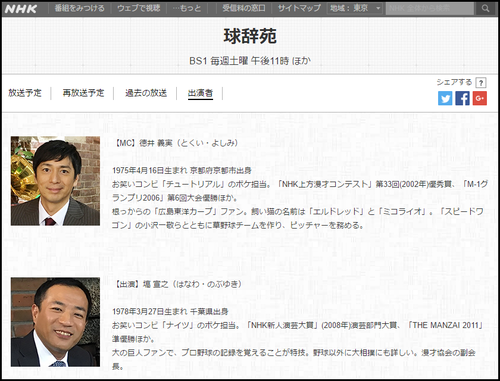Share the page on Facebook
Viewport: 500px width, 381px height.
click(462, 98)
